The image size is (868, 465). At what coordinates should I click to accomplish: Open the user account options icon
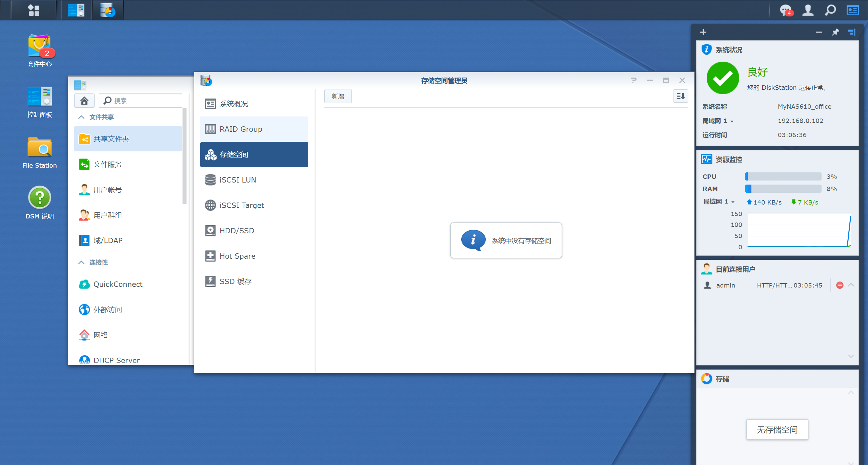click(x=808, y=10)
